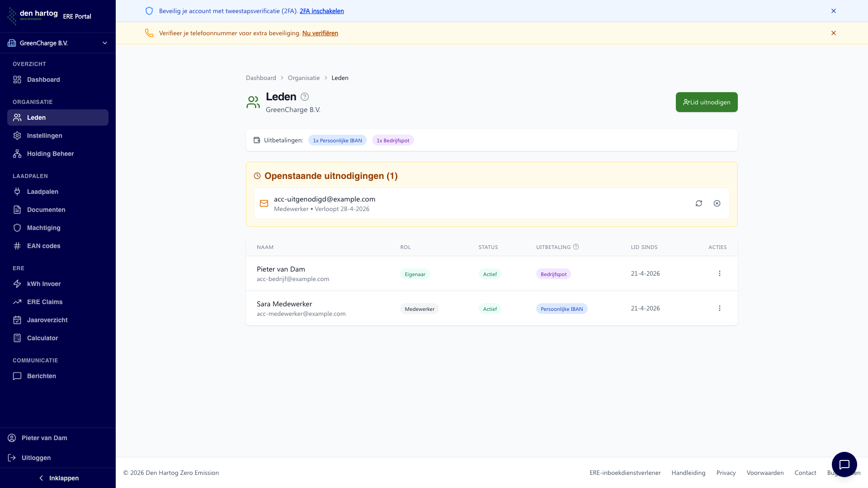Collapse the sidebar with Inklappen
The image size is (868, 488).
[58, 478]
